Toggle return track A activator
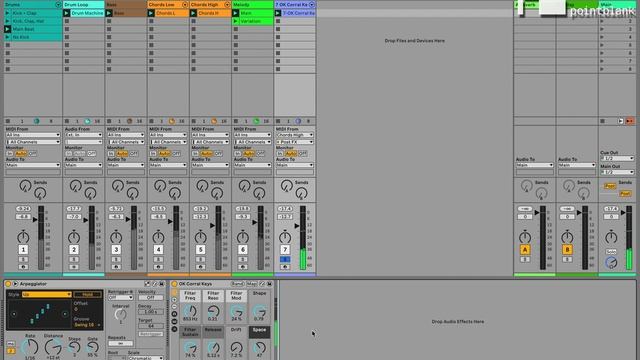Screen dimensions: 640x360 pos(525,250)
